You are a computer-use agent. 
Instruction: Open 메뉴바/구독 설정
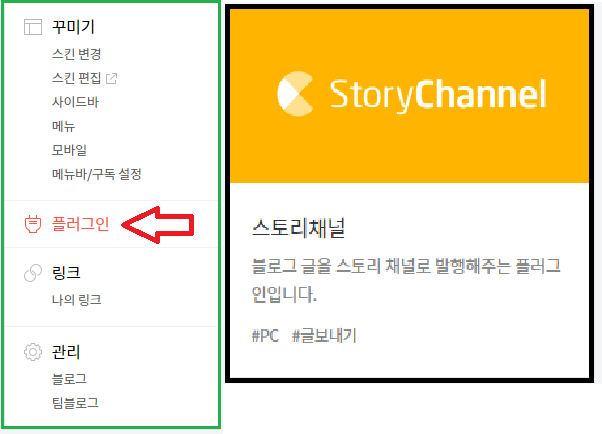97,174
